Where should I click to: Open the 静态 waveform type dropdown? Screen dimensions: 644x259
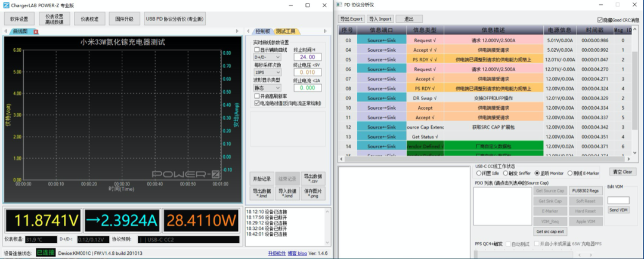pyautogui.click(x=267, y=88)
